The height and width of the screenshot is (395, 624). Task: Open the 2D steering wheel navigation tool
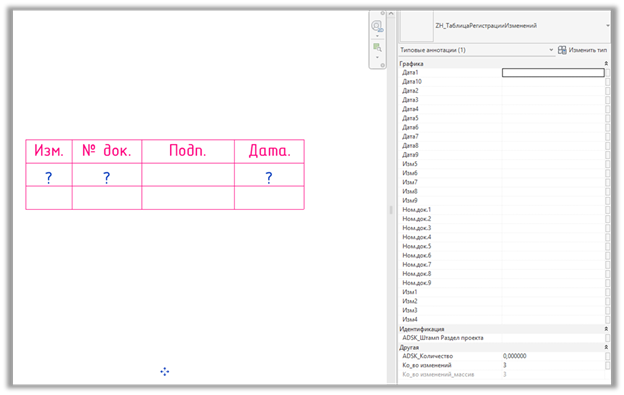click(x=377, y=27)
